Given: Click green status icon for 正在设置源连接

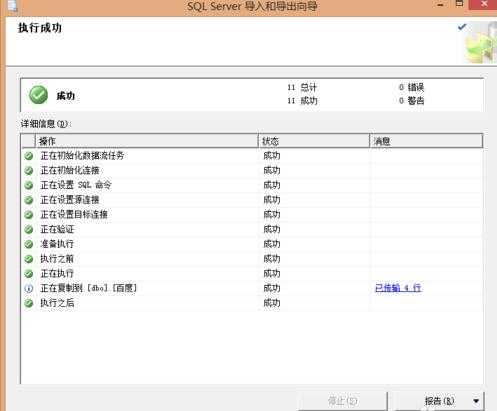Looking at the screenshot, I should pos(29,200).
